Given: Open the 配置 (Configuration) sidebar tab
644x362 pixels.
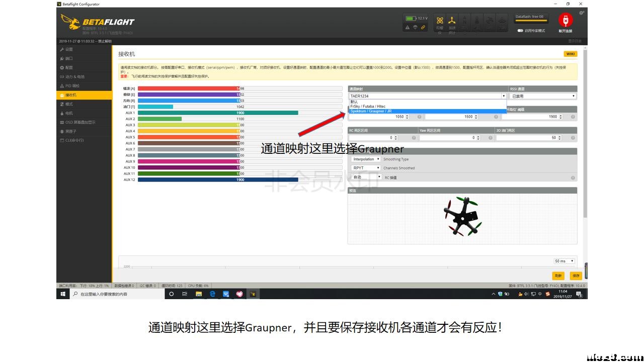Looking at the screenshot, I should click(84, 67).
